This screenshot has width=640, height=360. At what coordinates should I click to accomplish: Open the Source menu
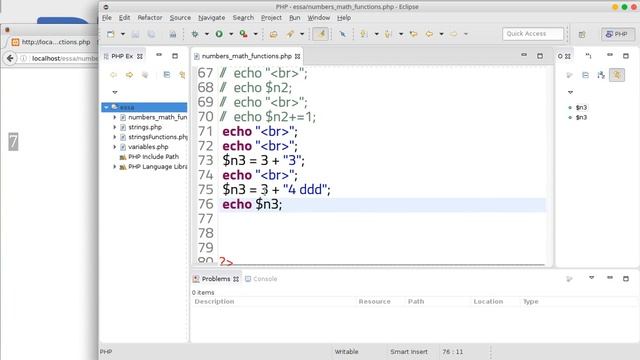(180, 18)
